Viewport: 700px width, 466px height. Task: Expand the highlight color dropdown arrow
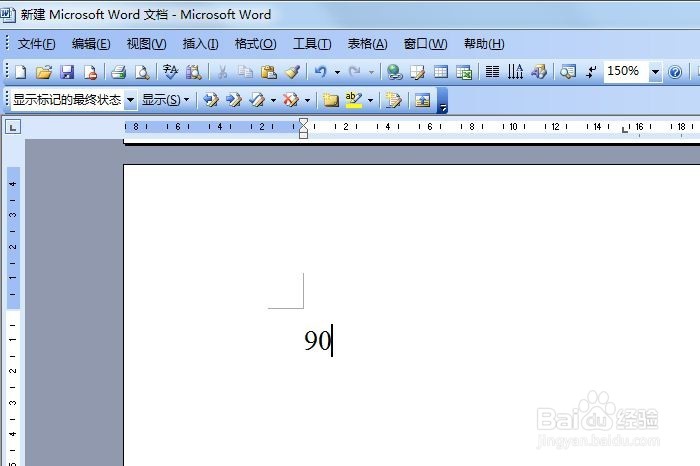pos(370,100)
